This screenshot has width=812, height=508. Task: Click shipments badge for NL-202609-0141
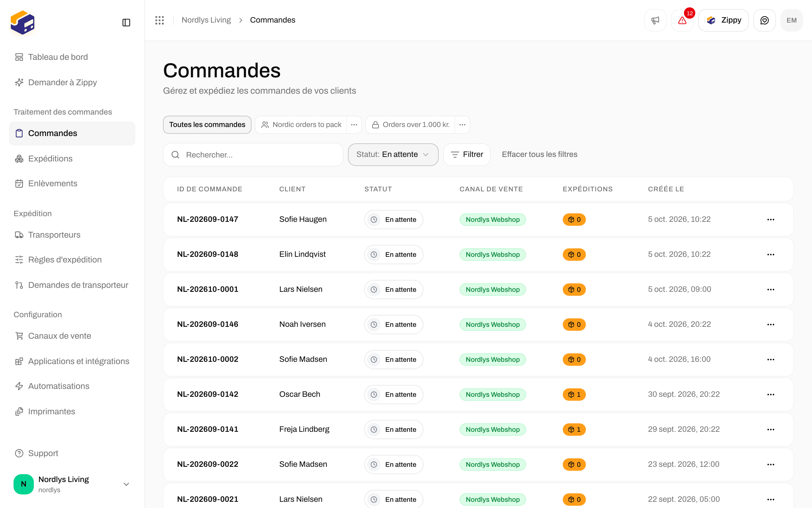click(574, 429)
